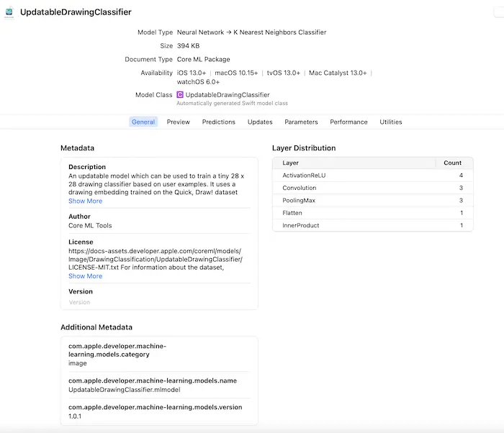Click the UpdatableDrawingClassifier title text

76,12
